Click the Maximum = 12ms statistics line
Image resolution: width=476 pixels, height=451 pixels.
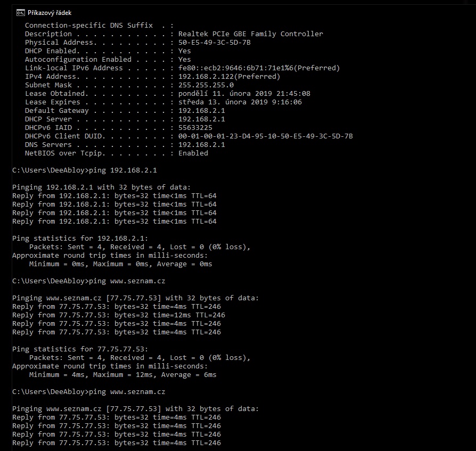[122, 374]
